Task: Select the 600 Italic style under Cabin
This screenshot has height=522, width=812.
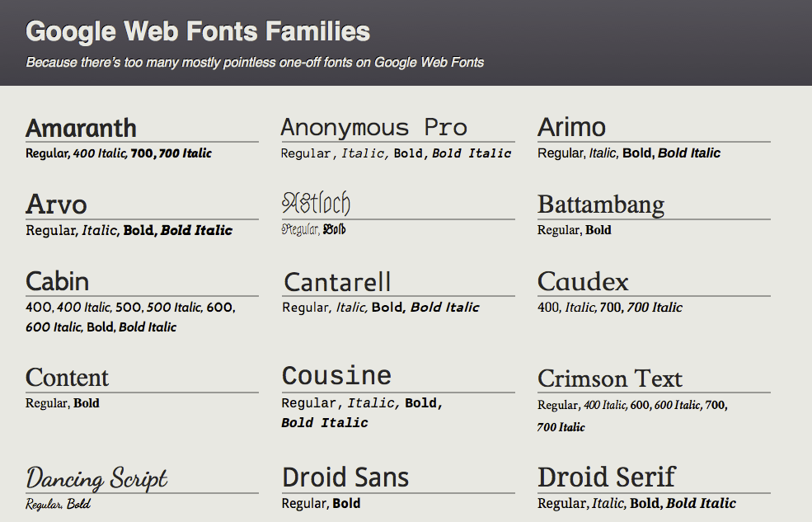Action: click(53, 327)
